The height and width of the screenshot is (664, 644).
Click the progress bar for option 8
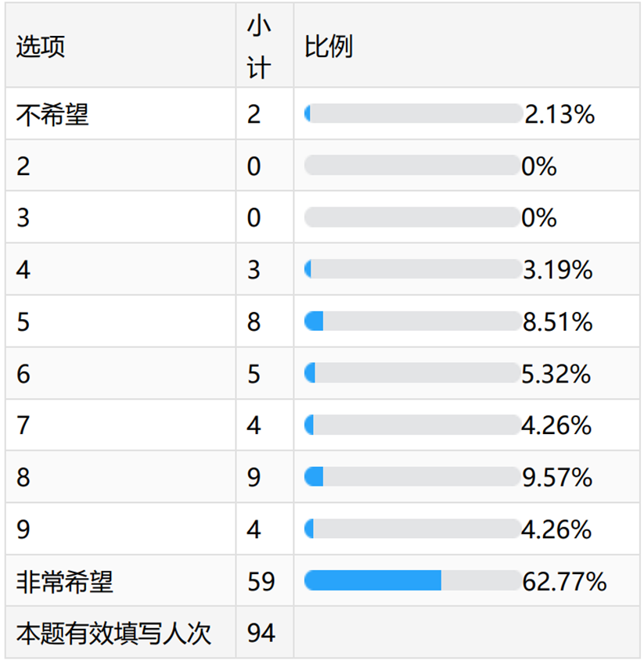(x=412, y=477)
